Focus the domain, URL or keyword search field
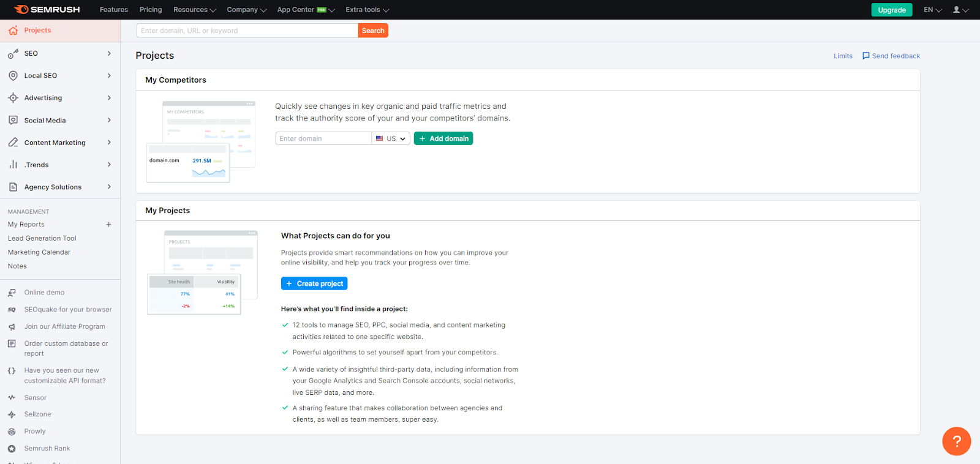This screenshot has height=464, width=980. pos(247,31)
